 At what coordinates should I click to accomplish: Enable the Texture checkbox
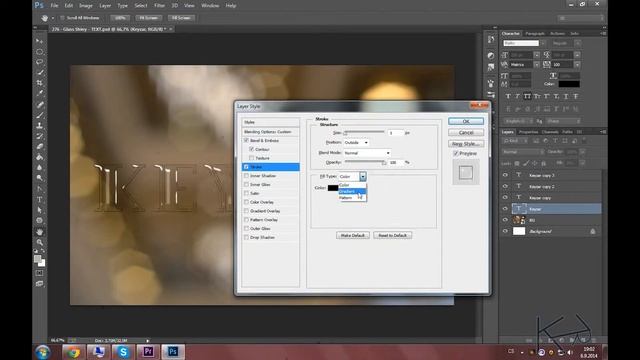[251, 158]
